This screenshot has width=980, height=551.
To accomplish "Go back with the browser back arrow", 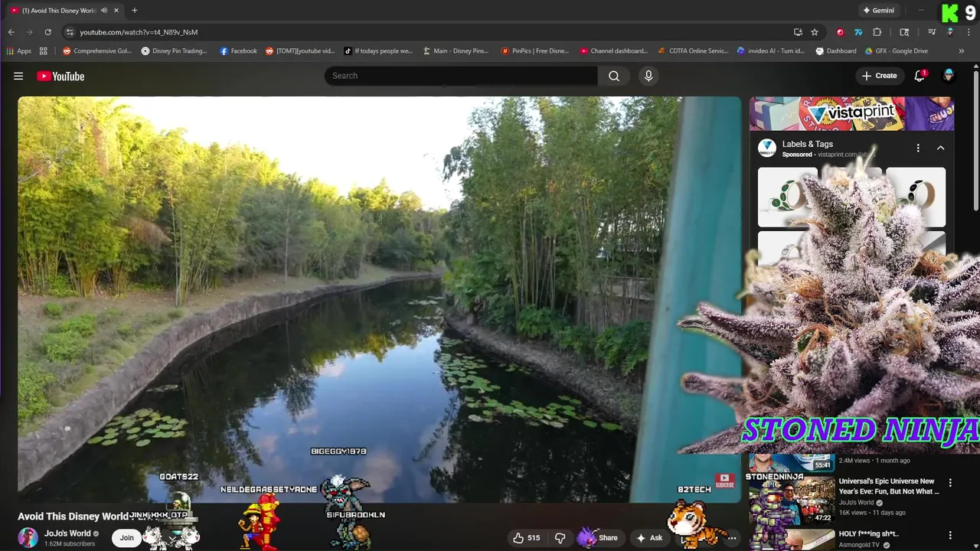I will [x=11, y=32].
